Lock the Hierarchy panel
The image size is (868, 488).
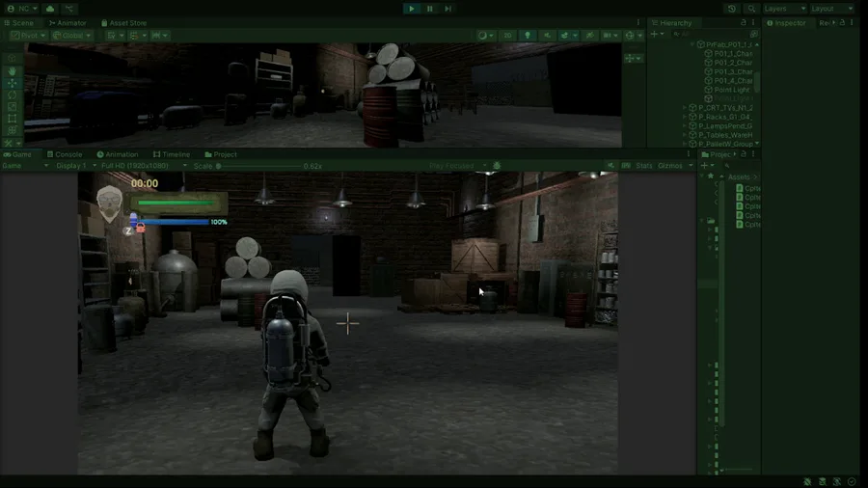click(x=744, y=23)
